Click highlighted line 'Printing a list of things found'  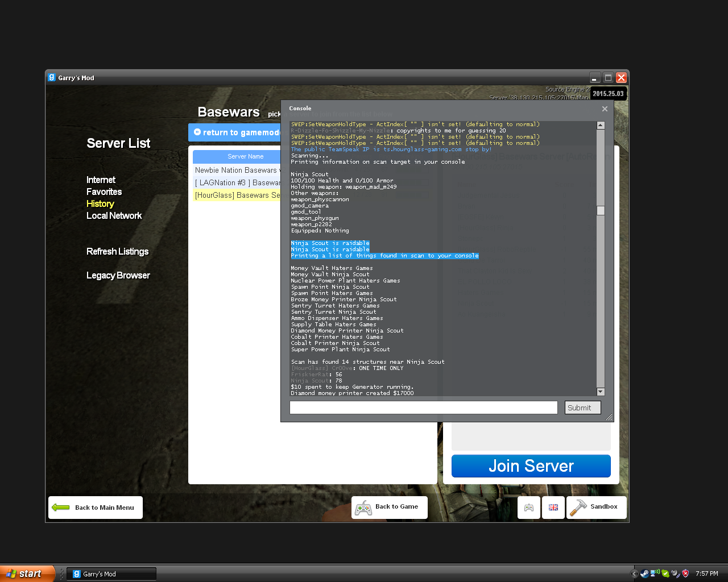tap(384, 256)
